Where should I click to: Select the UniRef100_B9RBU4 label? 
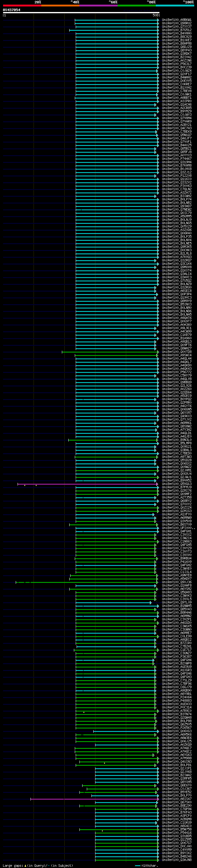pyautogui.click(x=176, y=559)
